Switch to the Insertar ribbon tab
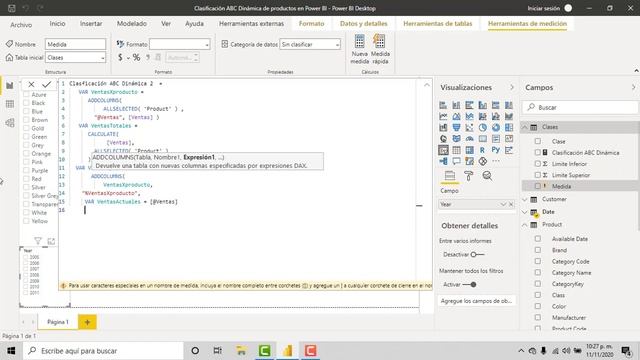This screenshot has width=640, height=360. (91, 24)
